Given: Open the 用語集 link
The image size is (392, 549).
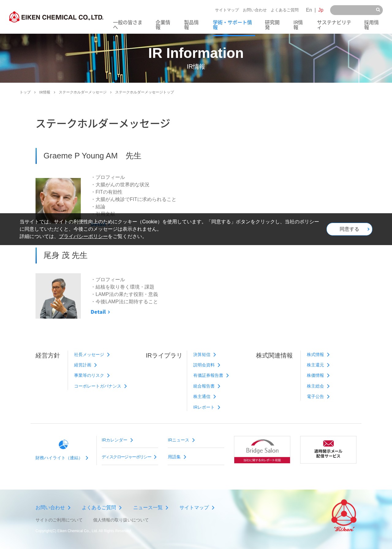Looking at the screenshot, I should click(177, 457).
